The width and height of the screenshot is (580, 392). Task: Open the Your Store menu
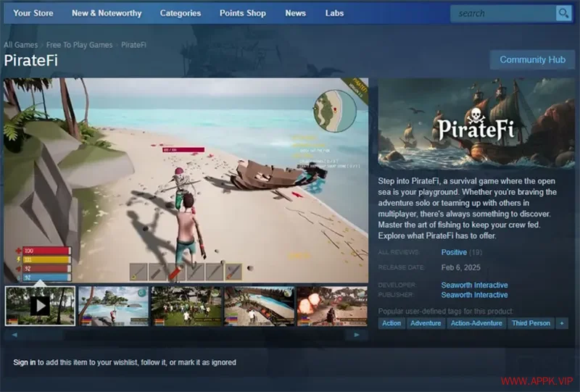point(33,13)
